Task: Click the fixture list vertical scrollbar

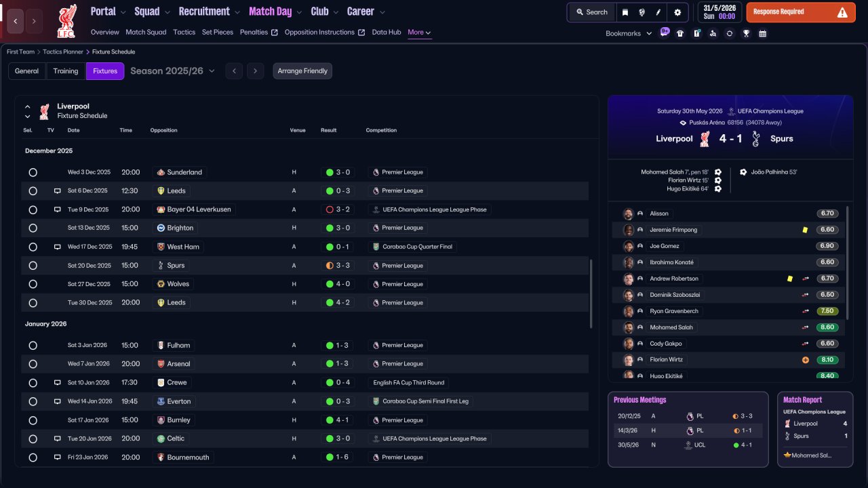Action: tap(591, 293)
